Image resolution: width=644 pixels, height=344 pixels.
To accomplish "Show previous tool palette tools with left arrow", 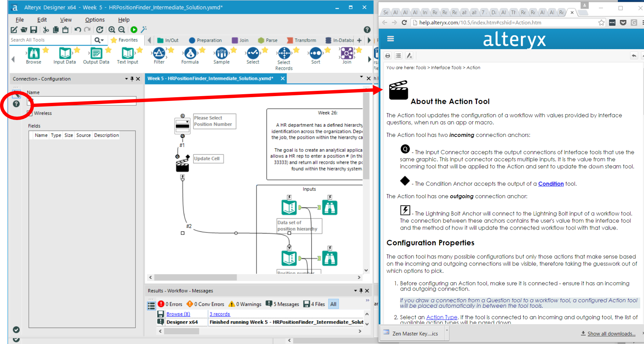I will [13, 59].
